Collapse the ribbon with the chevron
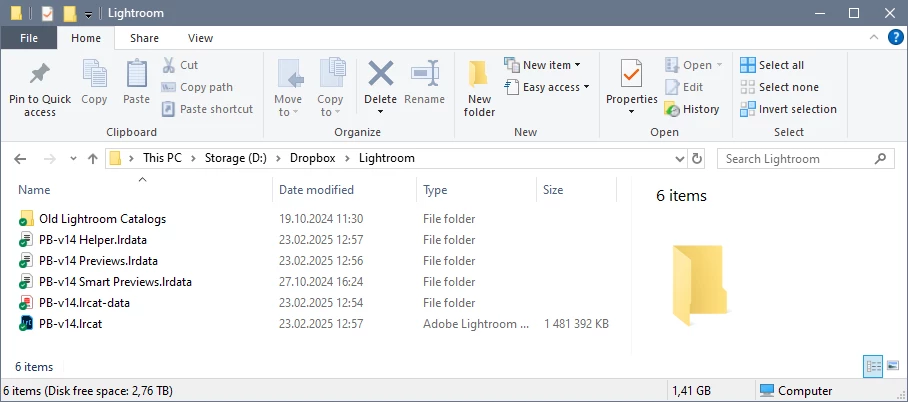 tap(874, 38)
